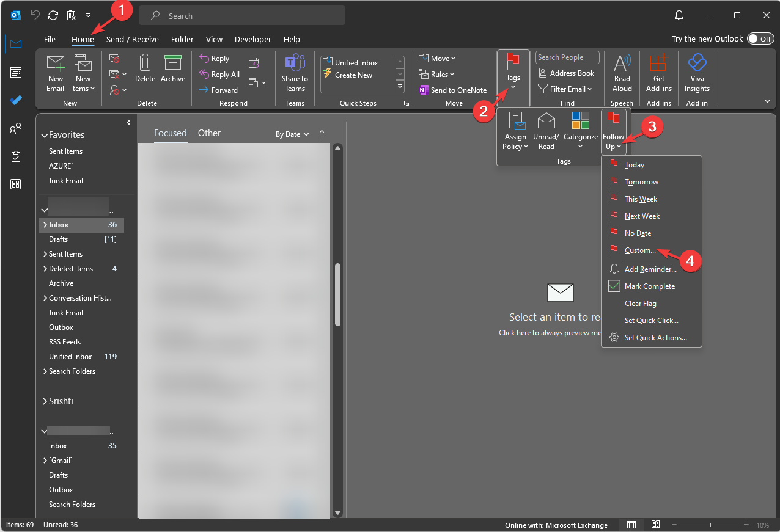Collapse the Favorites section
Screen dimensions: 780x532
pyautogui.click(x=44, y=136)
